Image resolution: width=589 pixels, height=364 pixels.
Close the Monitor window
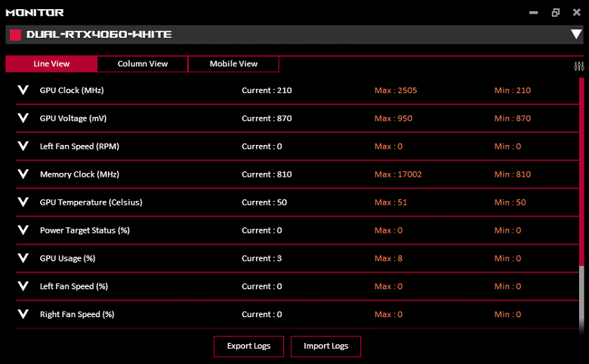577,12
